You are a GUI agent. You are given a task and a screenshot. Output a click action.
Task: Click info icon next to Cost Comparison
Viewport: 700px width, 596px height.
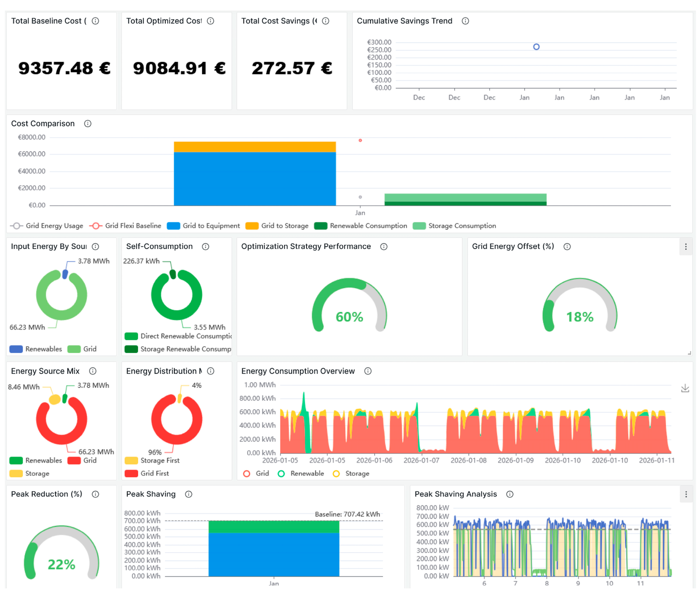[88, 124]
